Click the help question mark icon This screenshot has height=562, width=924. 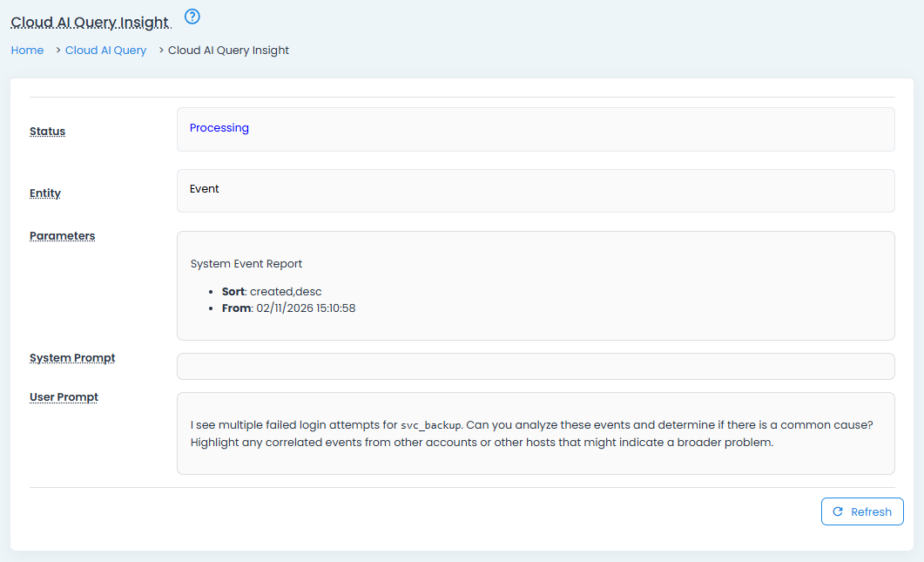point(192,17)
